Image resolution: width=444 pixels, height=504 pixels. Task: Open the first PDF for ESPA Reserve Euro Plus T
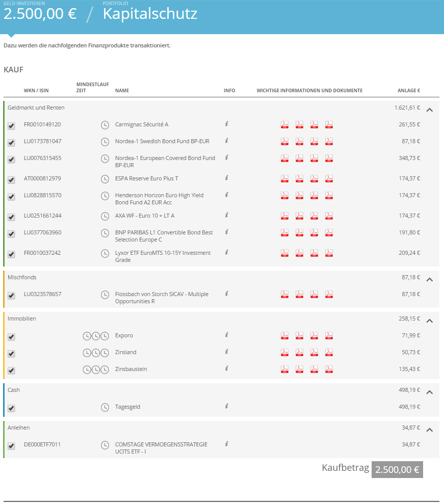[x=284, y=179]
